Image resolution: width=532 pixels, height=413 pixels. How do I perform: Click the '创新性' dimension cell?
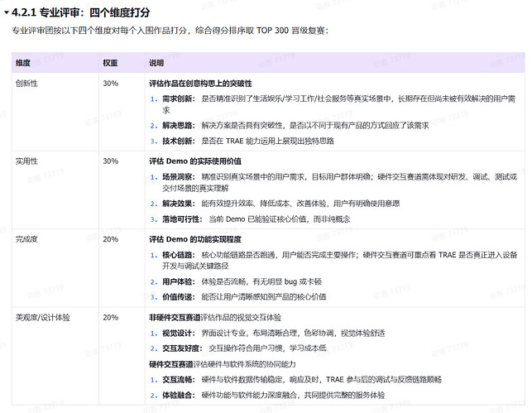(26, 83)
